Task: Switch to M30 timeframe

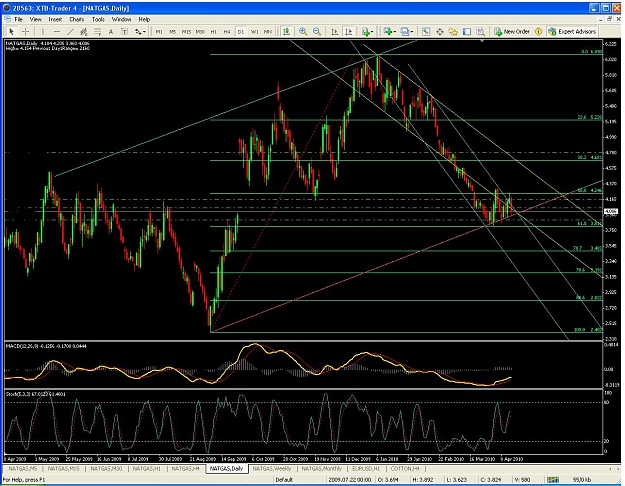Action: coord(200,31)
